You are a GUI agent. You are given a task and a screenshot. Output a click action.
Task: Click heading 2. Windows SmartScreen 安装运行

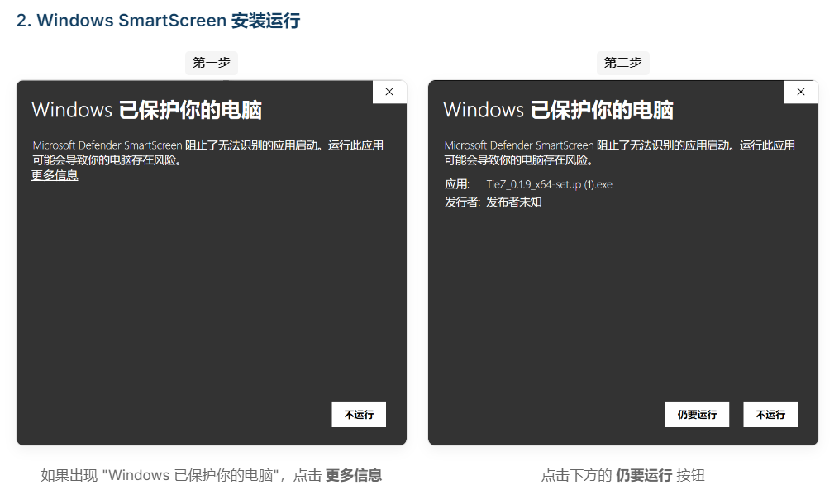(159, 21)
